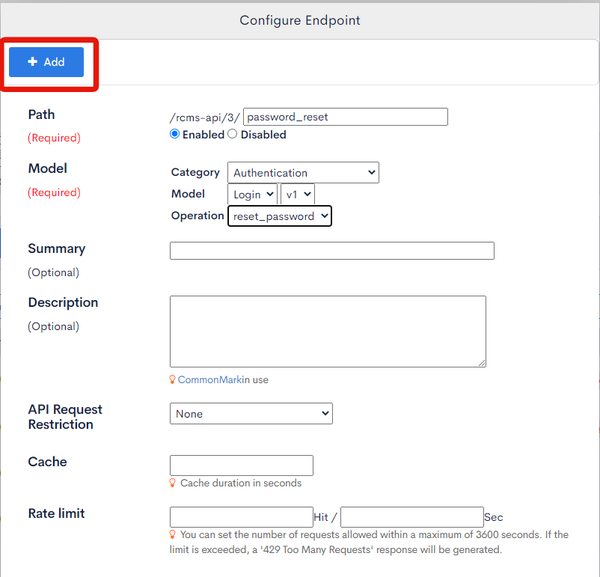Viewport: 600px width, 577px height.
Task: Open the Category dropdown showing Authentication
Action: tap(303, 173)
